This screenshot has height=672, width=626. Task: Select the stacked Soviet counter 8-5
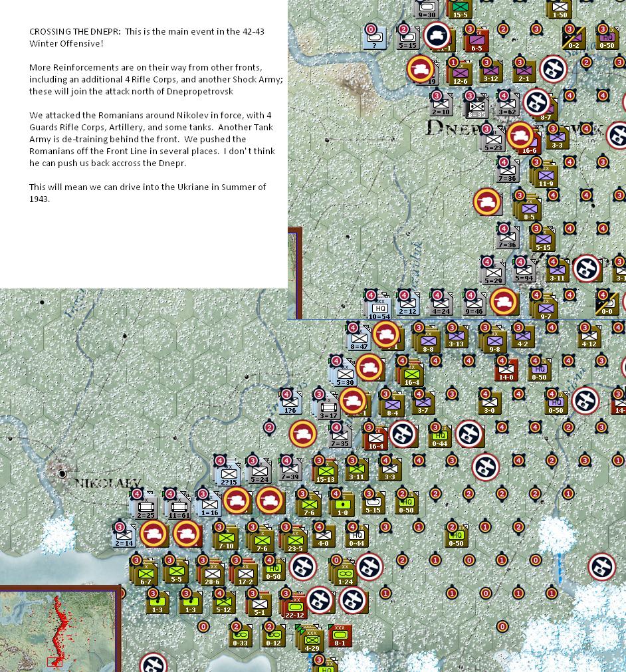[529, 209]
